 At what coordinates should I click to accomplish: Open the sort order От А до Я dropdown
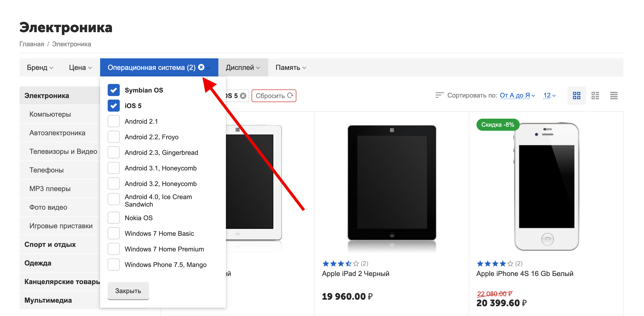pos(517,96)
